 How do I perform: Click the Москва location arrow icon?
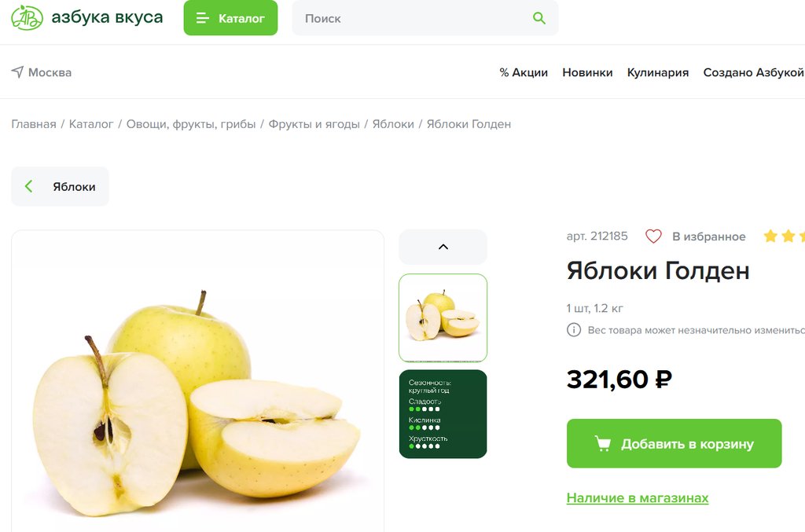coord(17,72)
